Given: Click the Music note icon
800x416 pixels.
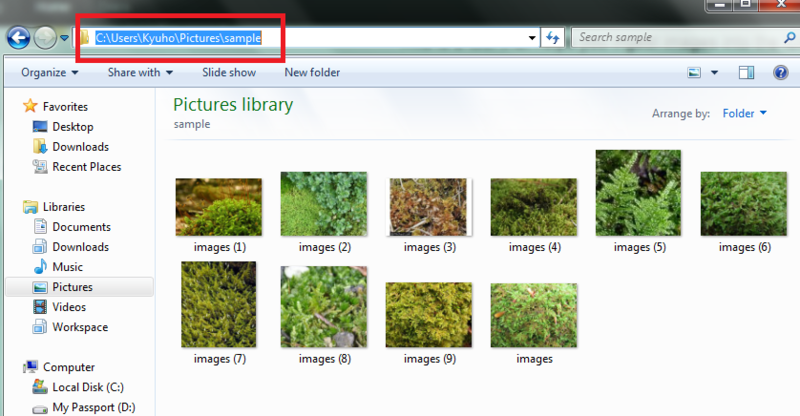Looking at the screenshot, I should pos(40,266).
